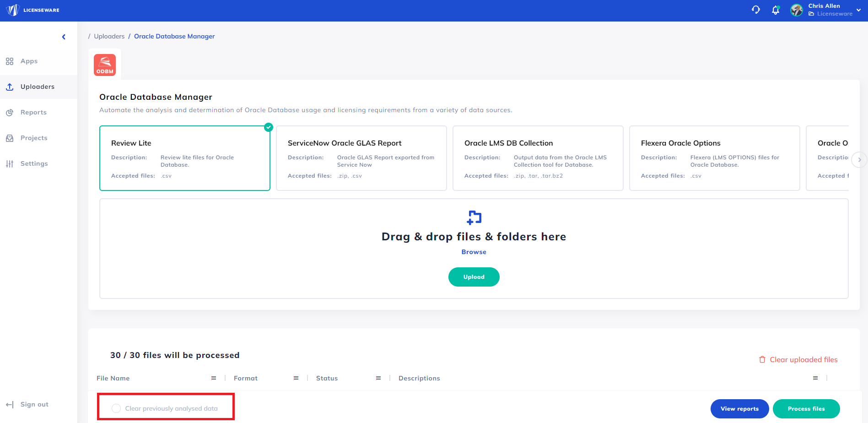868x423 pixels.
Task: Click the Sign out arrow icon
Action: [x=10, y=405]
